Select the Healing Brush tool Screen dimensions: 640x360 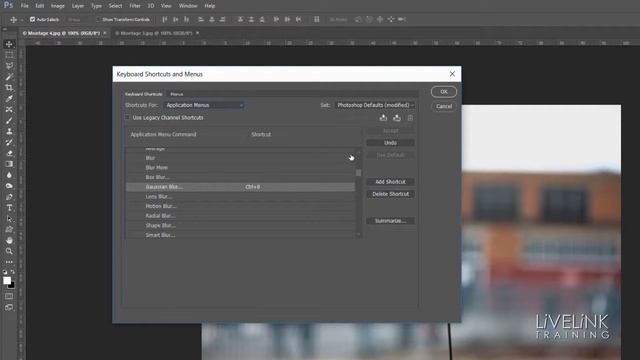tap(9, 109)
